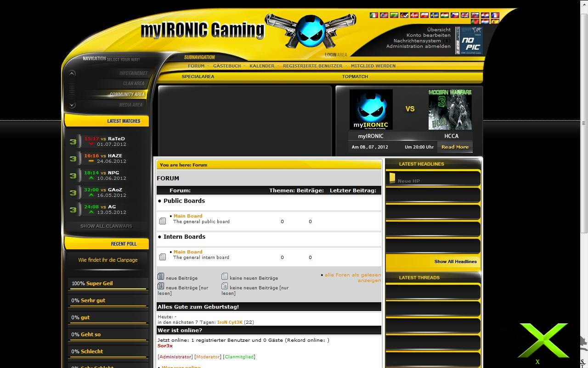588x368 pixels.
Task: Open the Neue HP headline
Action: pyautogui.click(x=409, y=181)
